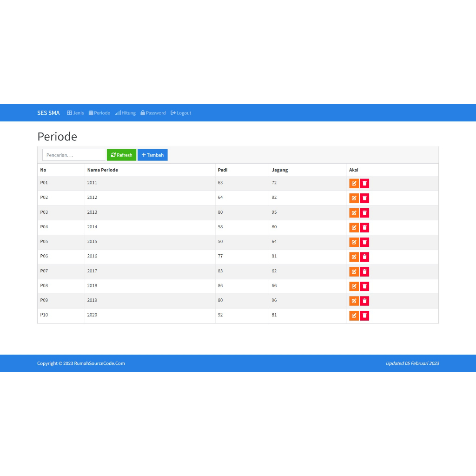Open the Password menu item
Screen dimensions: 476x476
pyautogui.click(x=153, y=113)
